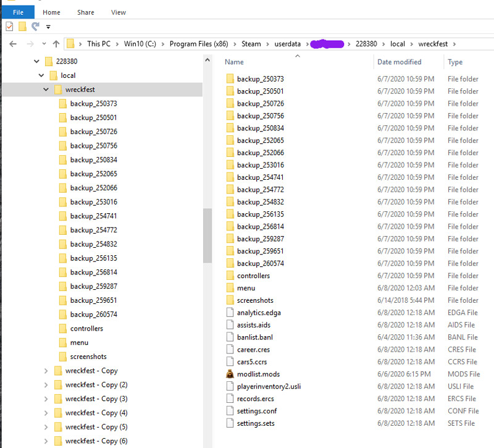This screenshot has height=448, width=494.
Task: Click 'backup_259287' name in file list
Action: click(260, 239)
